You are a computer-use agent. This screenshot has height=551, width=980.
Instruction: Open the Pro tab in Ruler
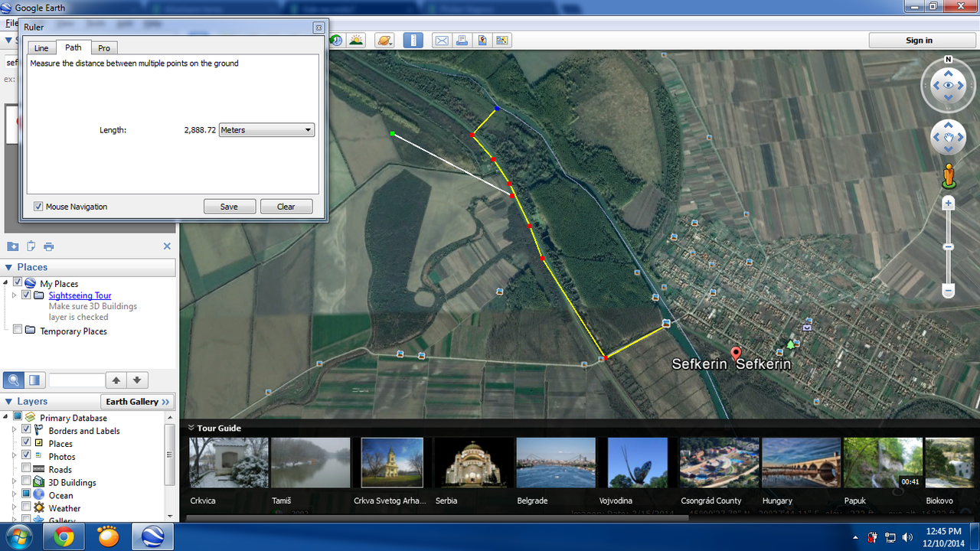(x=104, y=48)
